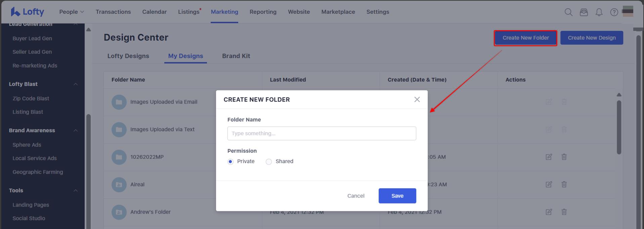Image resolution: width=644 pixels, height=229 pixels.
Task: Open the notifications bell
Action: click(x=599, y=12)
